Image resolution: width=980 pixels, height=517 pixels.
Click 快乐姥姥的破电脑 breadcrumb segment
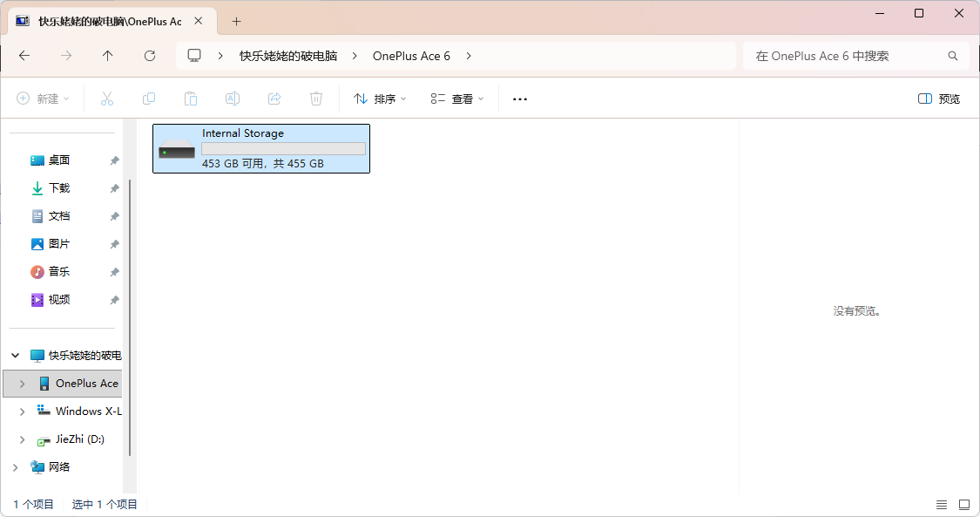288,56
